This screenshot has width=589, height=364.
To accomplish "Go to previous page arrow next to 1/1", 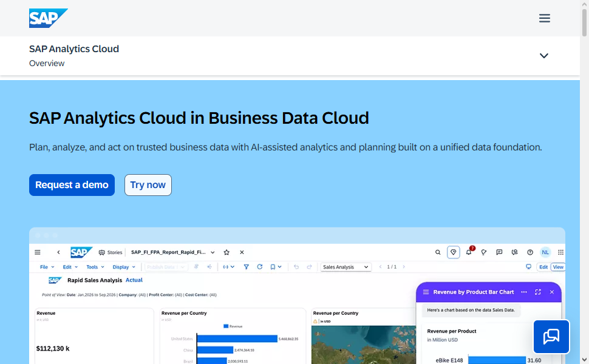I will (380, 267).
